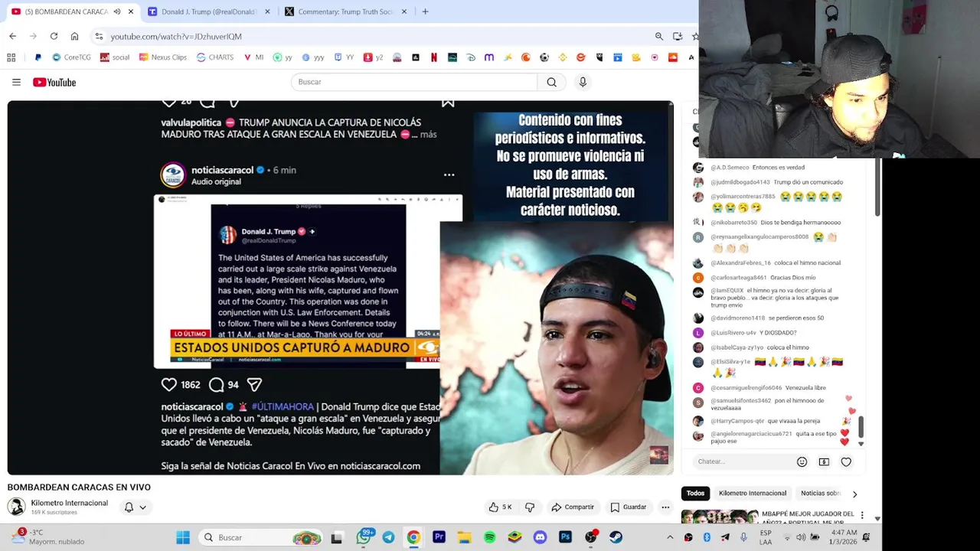980x551 pixels.
Task: Show more filter chips arrow
Action: (854, 494)
